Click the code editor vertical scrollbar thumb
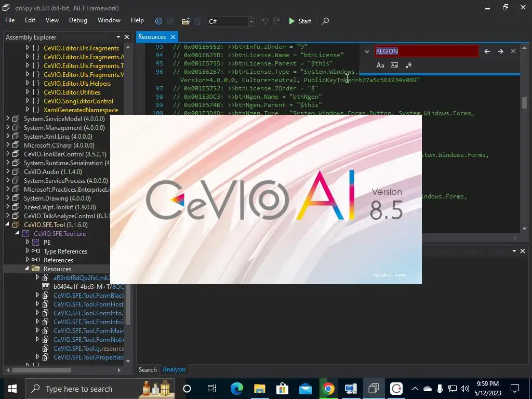 click(x=524, y=102)
